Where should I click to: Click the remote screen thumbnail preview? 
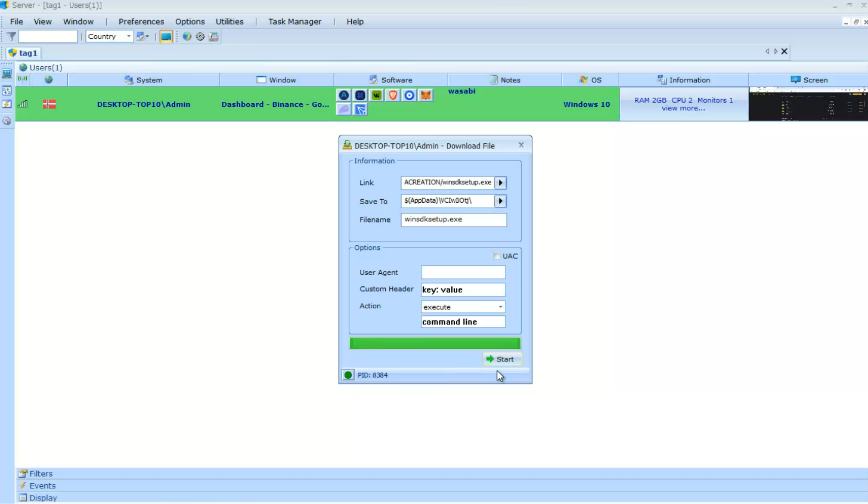808,104
